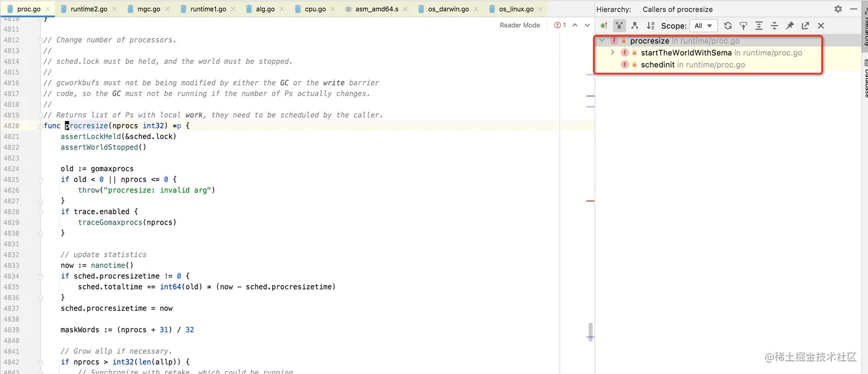Switch to the runtime2.go tab
Viewport: 868px width, 374px height.
tap(90, 9)
